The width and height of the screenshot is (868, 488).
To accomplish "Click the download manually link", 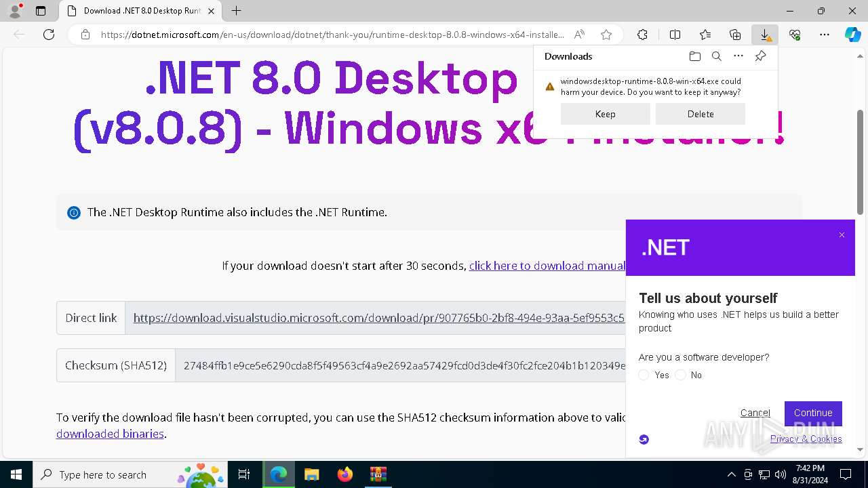I will tap(547, 266).
